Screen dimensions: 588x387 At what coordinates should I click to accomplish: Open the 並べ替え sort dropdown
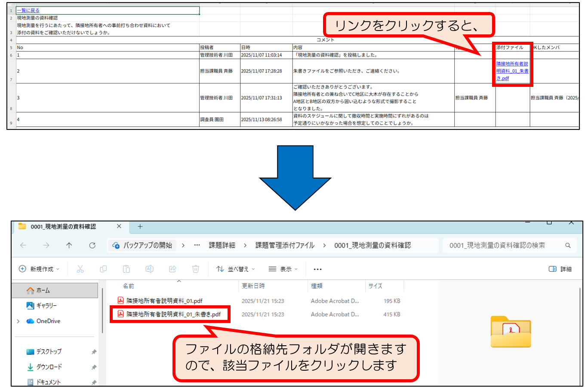pyautogui.click(x=236, y=269)
